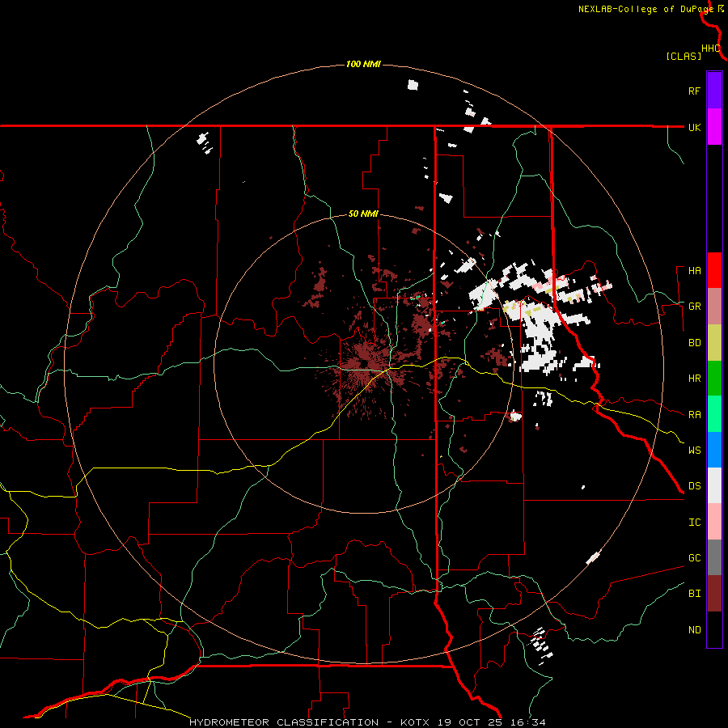Click the '100 NMI' range ring label
Image resolution: width=728 pixels, height=728 pixels.
tap(363, 64)
